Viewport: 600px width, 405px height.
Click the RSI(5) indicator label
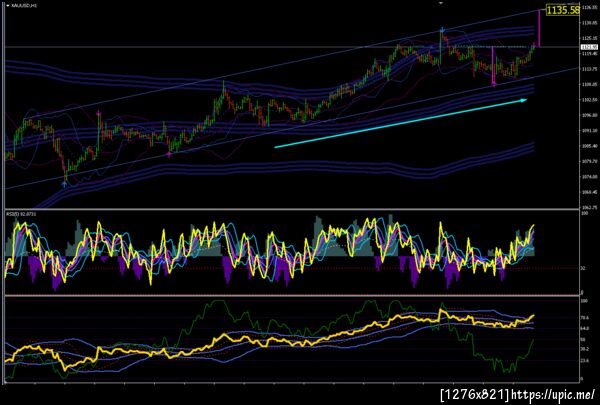coord(20,214)
